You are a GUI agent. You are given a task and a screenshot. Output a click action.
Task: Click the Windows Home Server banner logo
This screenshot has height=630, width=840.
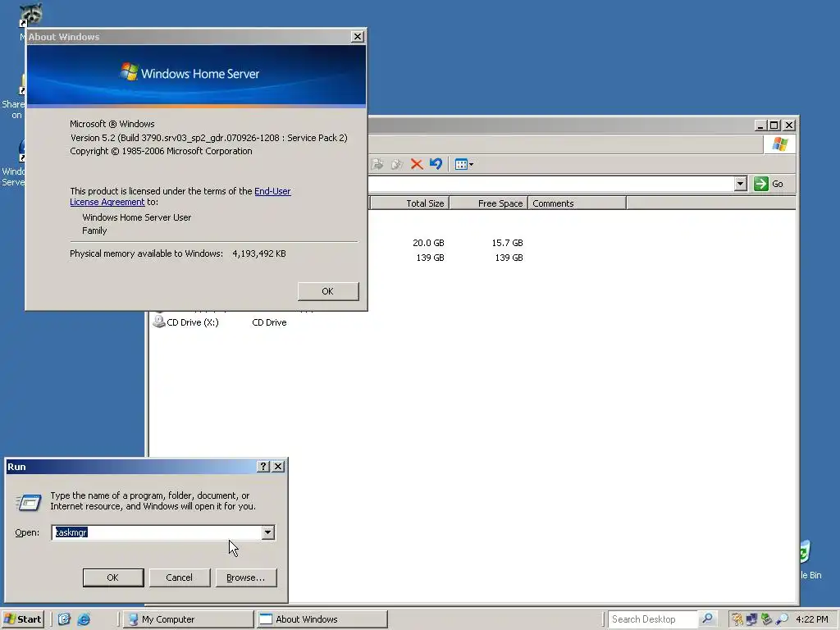189,73
